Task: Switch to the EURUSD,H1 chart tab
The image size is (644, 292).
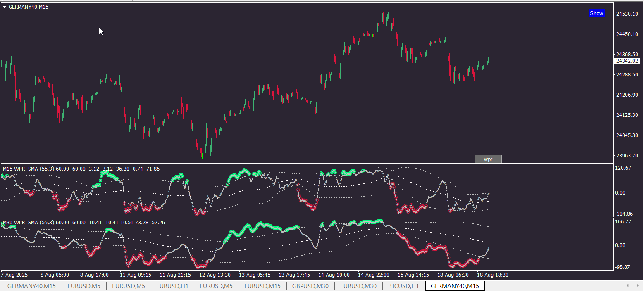Action: coord(172,286)
